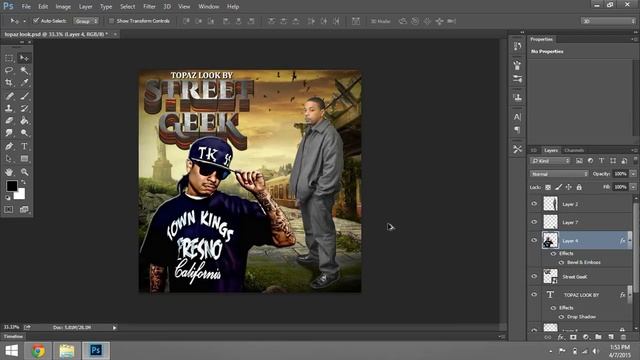Open workspace switcher dropdown in options bar

point(608,21)
